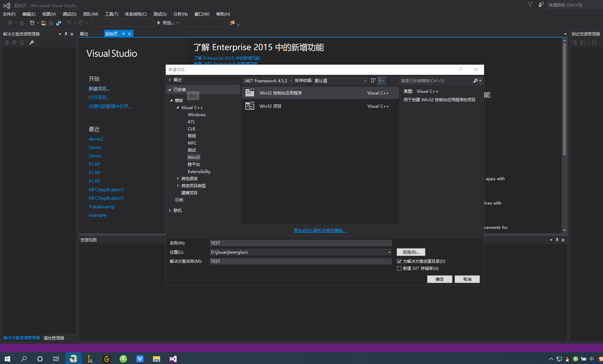Expand the Online node
Viewport: 603px width, 364px height.
[170, 211]
